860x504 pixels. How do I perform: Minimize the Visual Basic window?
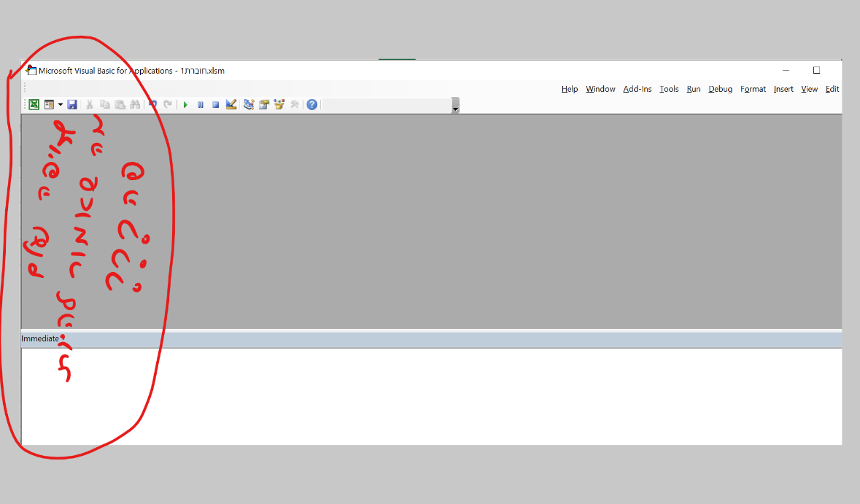tap(786, 70)
